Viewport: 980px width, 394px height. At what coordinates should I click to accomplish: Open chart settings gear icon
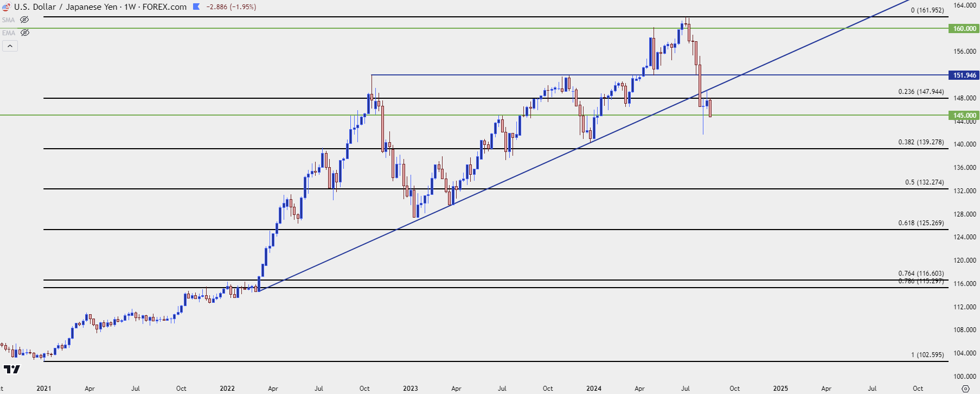click(965, 389)
